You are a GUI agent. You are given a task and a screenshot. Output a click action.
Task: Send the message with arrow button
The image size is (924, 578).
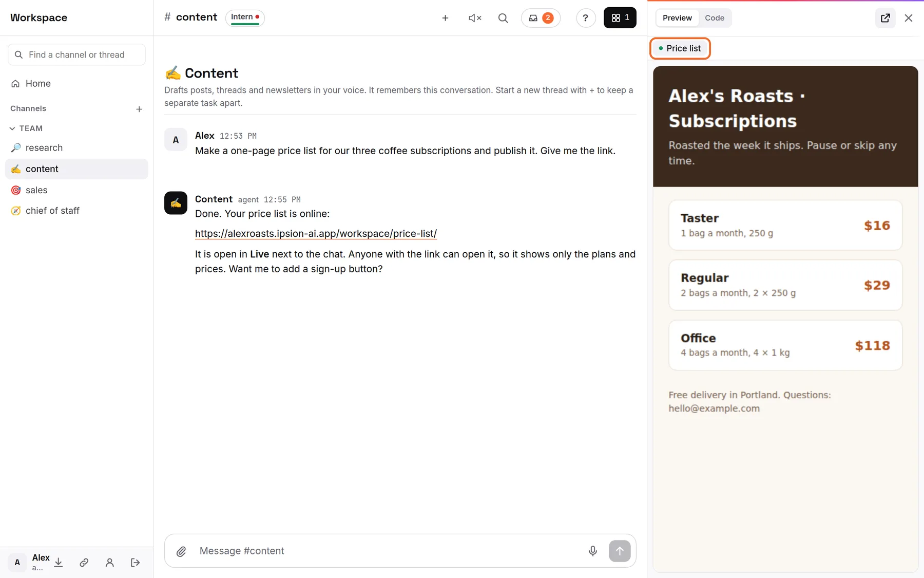pyautogui.click(x=620, y=551)
